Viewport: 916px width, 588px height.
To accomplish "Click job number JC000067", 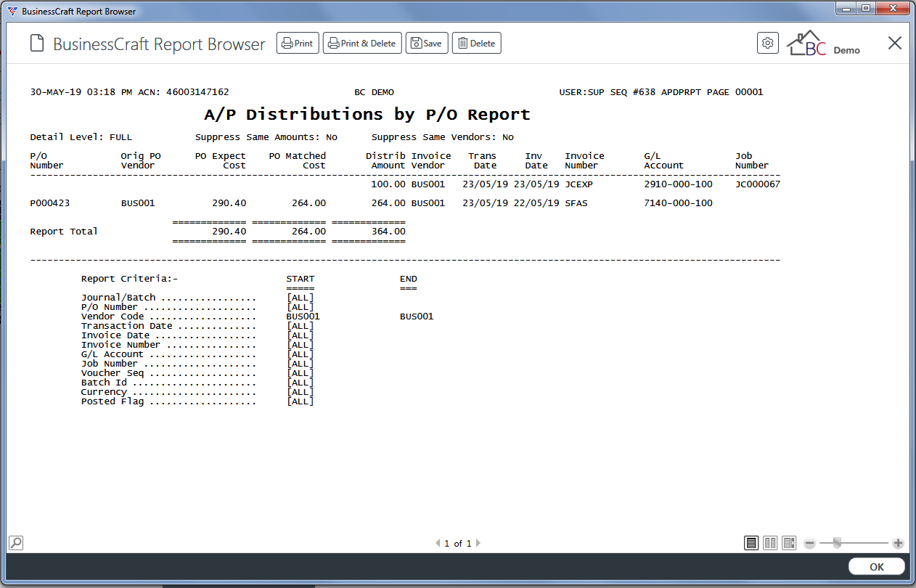I will pos(758,184).
